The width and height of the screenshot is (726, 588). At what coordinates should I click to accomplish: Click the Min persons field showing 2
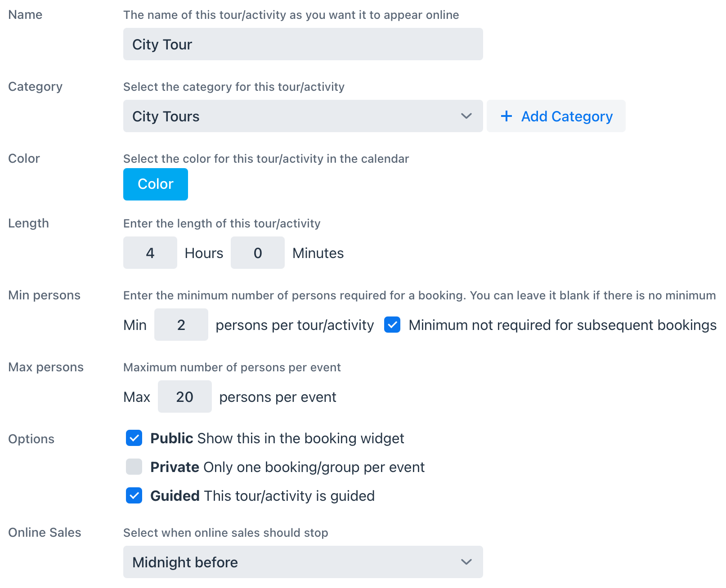tap(181, 325)
